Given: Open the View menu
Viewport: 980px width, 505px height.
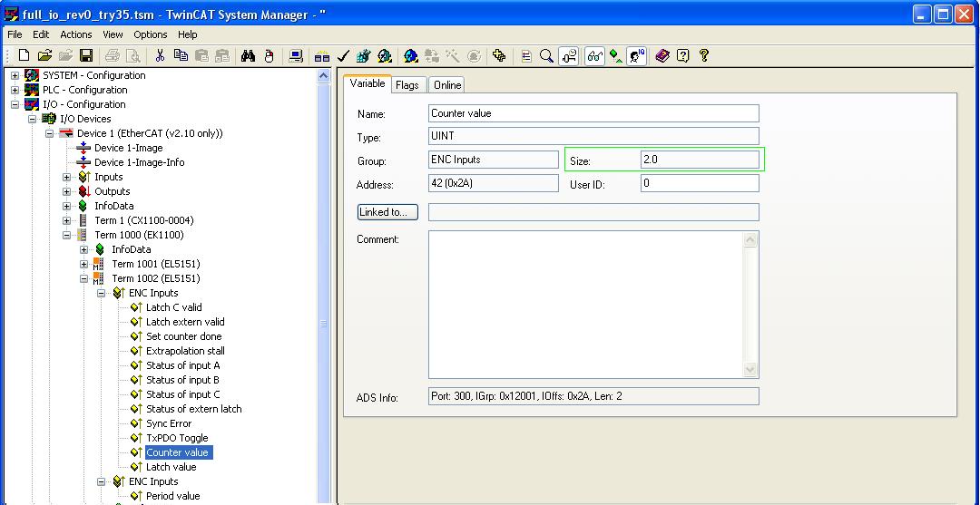Looking at the screenshot, I should click(113, 34).
